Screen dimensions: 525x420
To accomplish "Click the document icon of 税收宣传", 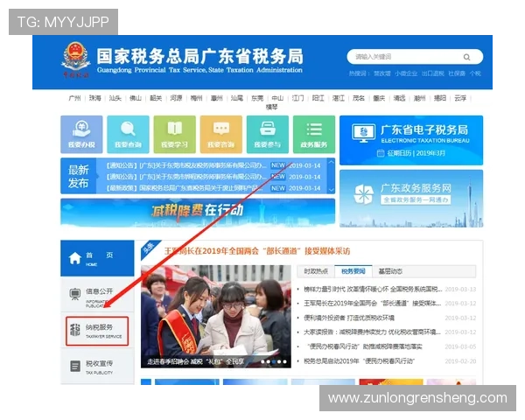I will coord(75,366).
